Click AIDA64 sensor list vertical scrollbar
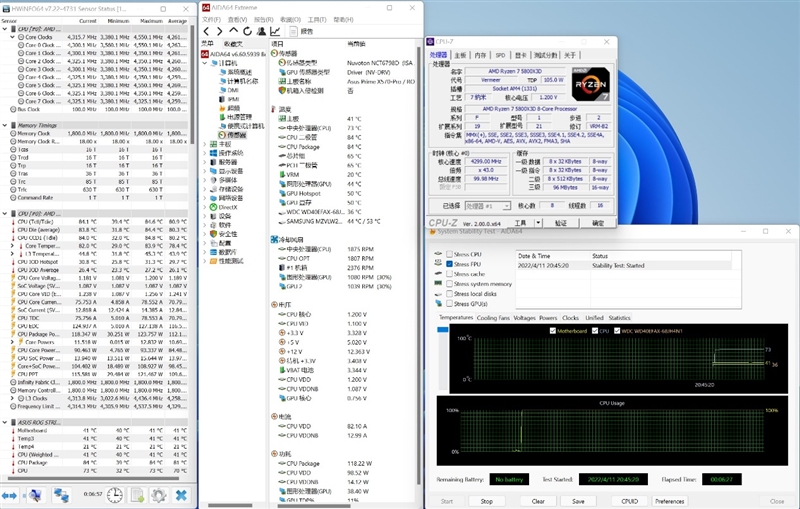 click(418, 265)
